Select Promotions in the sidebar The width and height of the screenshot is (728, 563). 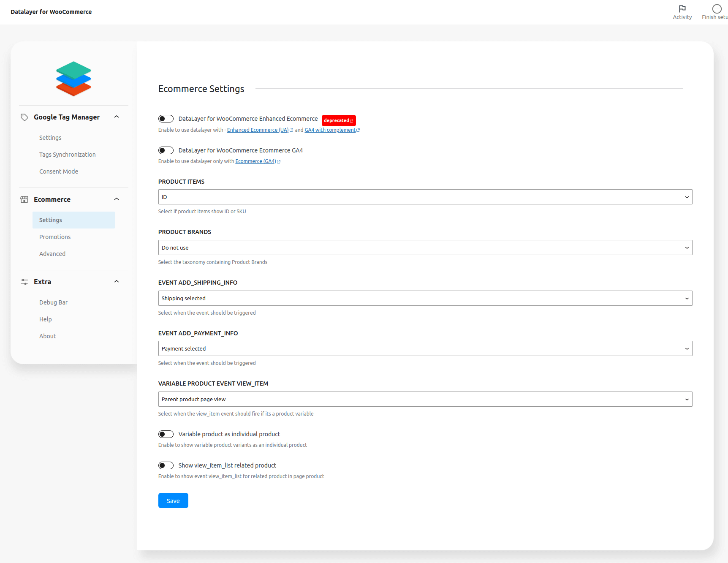click(x=54, y=237)
